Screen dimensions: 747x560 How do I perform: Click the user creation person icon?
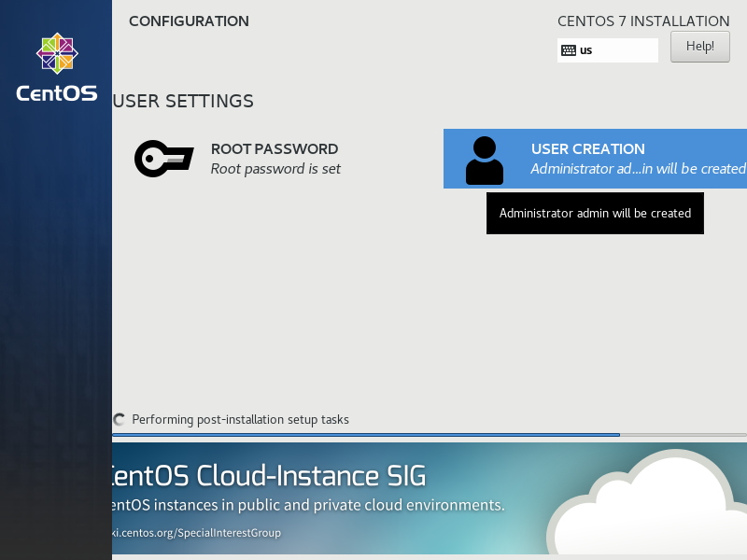pos(484,160)
